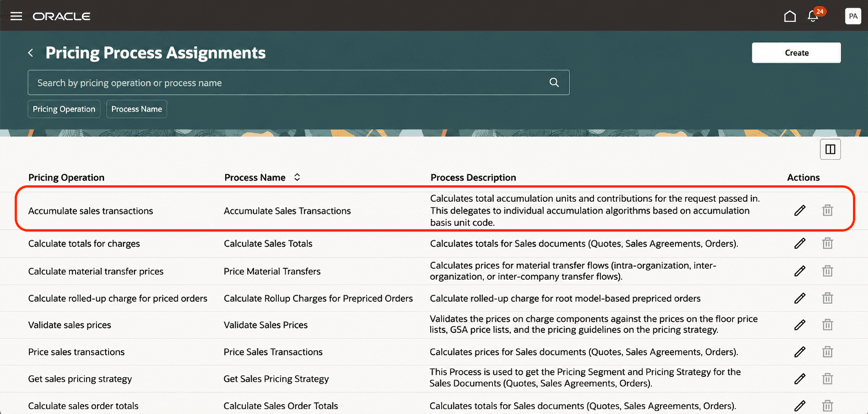Select the Pricing Operation filter chip
868x414 pixels.
point(64,109)
